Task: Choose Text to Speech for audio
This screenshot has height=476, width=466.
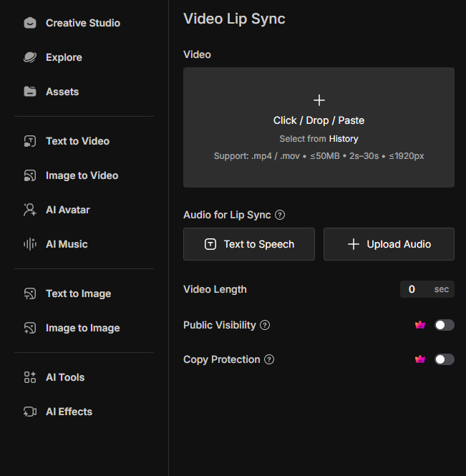Action: (249, 244)
